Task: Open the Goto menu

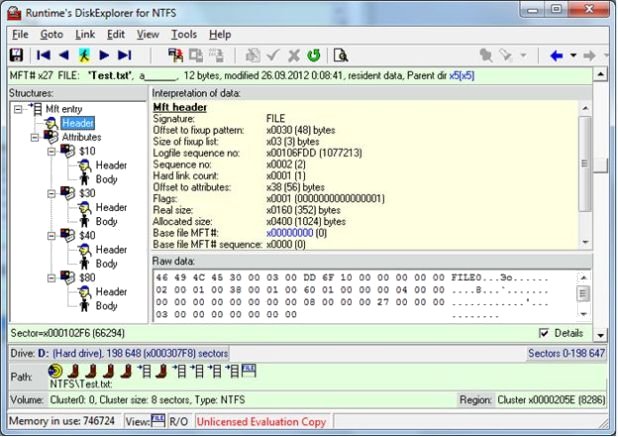Action: pos(52,35)
